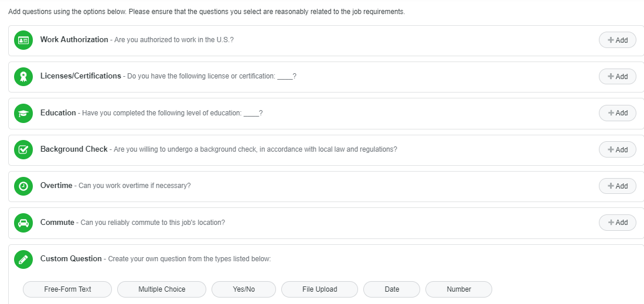
Task: Click the Custom Question pencil icon
Action: tap(23, 259)
